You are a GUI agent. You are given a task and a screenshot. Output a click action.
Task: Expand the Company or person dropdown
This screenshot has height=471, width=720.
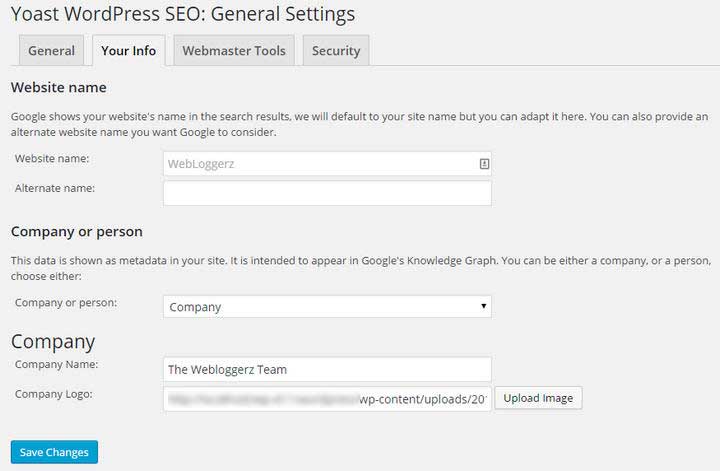point(327,307)
